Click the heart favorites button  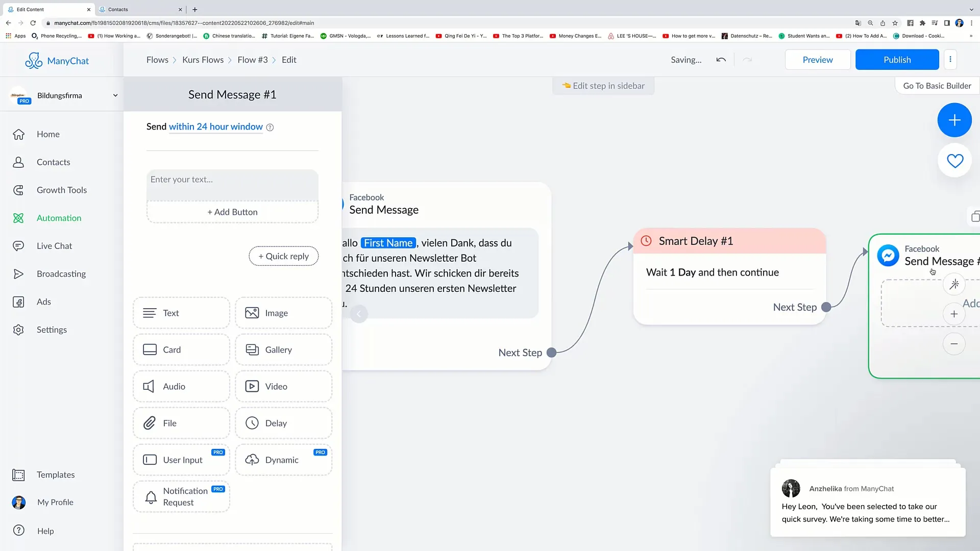coord(954,161)
